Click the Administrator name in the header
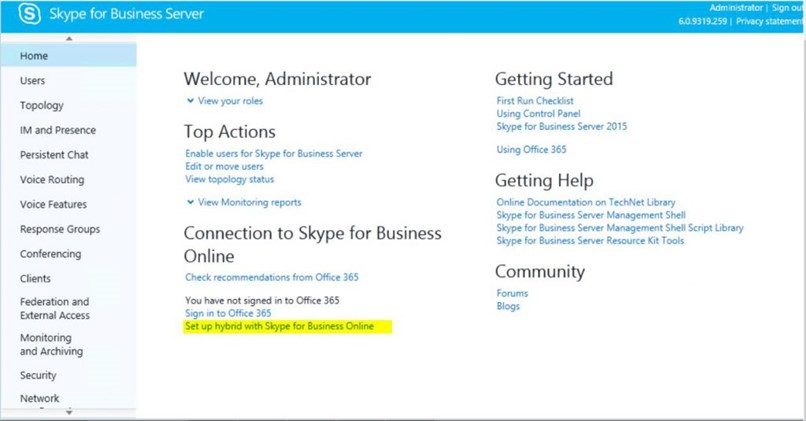Screen dimensions: 806x421 (x=736, y=8)
